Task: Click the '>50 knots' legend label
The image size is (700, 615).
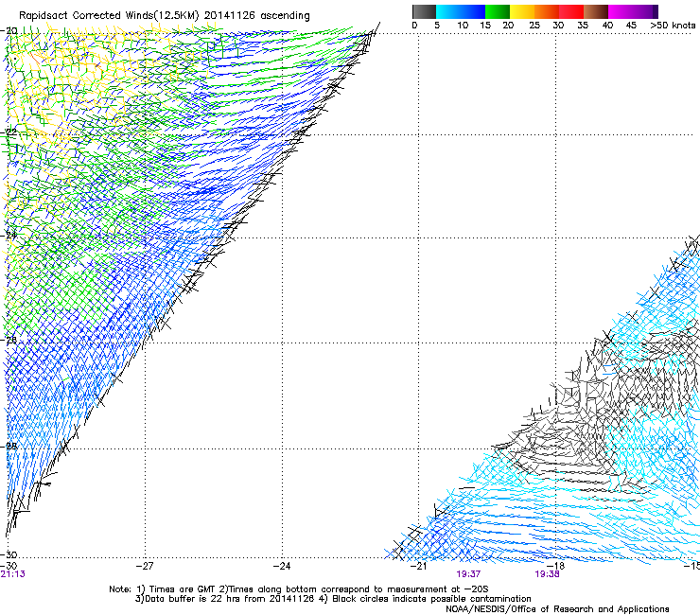Action: point(673,26)
